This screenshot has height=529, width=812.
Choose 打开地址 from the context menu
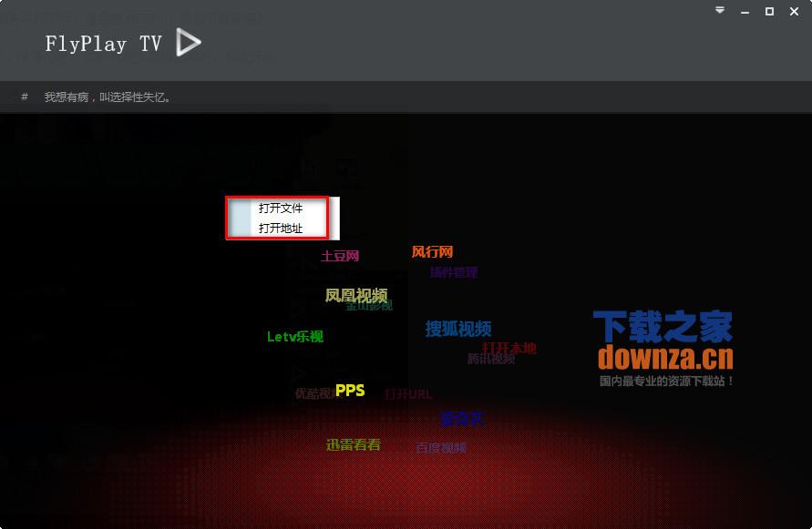pos(283,229)
